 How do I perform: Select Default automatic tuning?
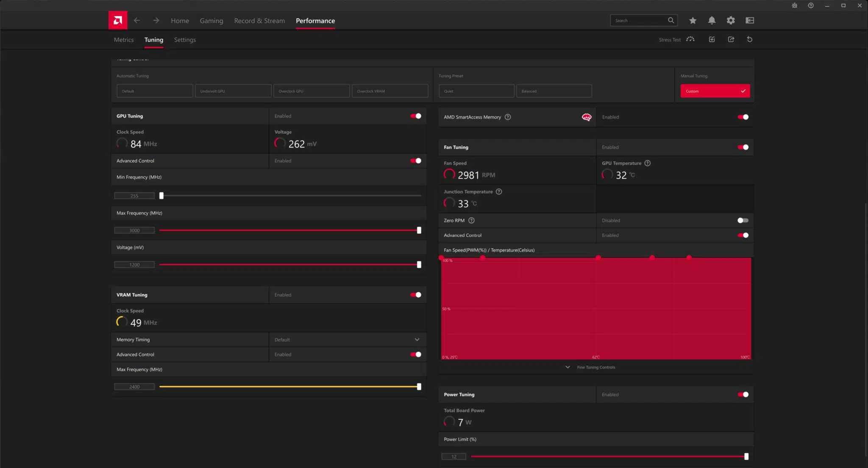pyautogui.click(x=155, y=91)
